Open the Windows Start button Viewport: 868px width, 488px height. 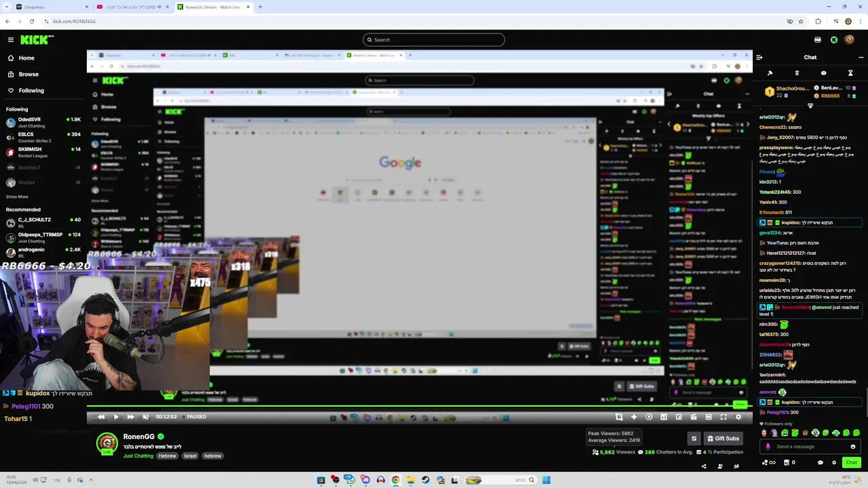coord(546,480)
